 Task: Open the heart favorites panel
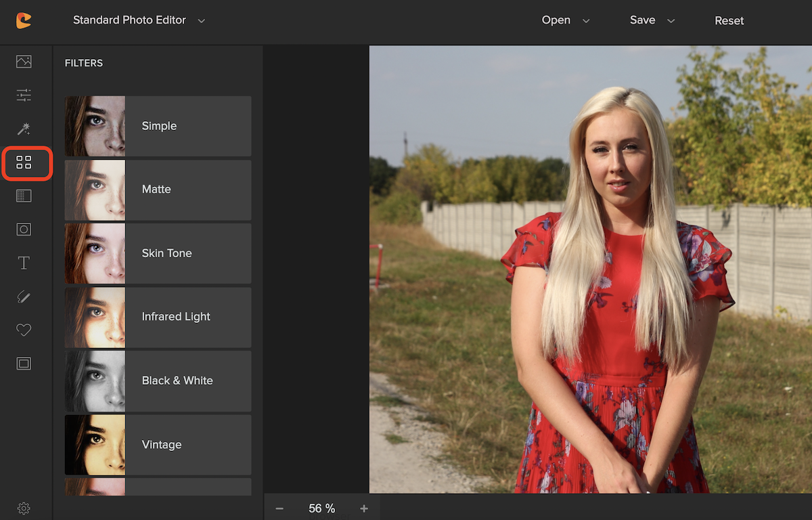tap(24, 330)
